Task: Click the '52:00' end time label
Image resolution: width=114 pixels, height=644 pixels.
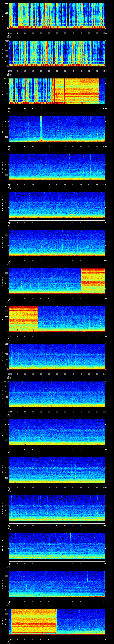Action: tap(105, 298)
